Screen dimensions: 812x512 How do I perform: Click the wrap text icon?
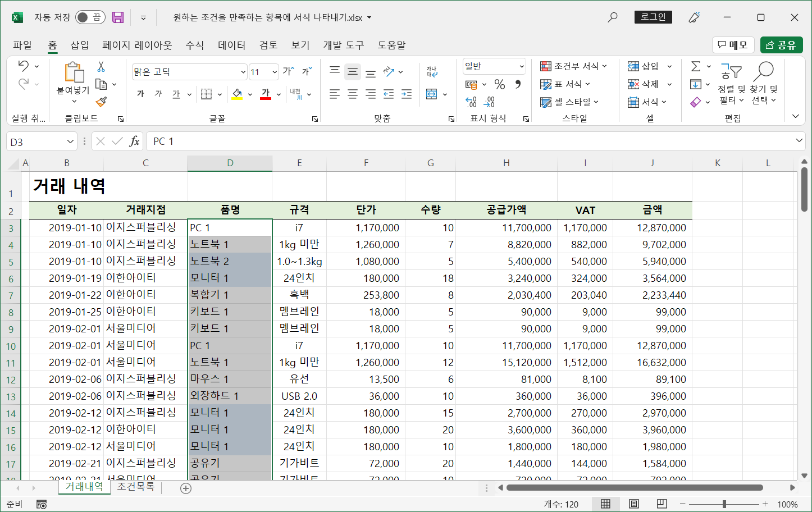432,71
